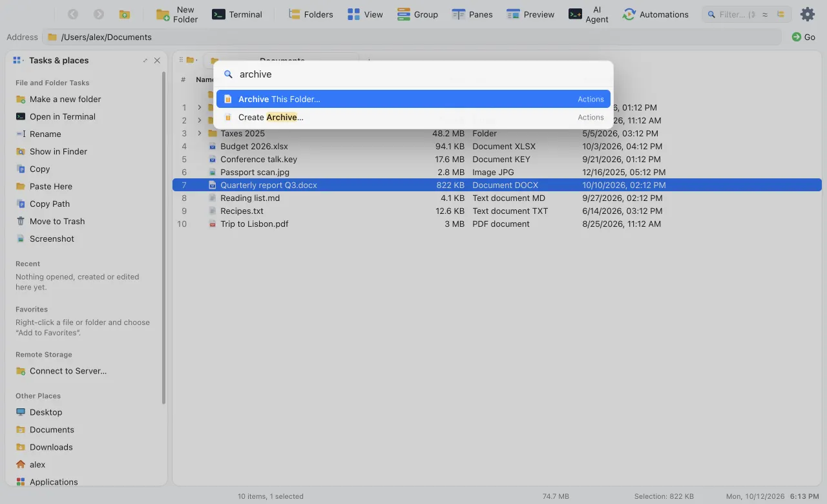Select Trip to Lisbon.pdf file
This screenshot has height=504, width=827.
click(x=497, y=224)
